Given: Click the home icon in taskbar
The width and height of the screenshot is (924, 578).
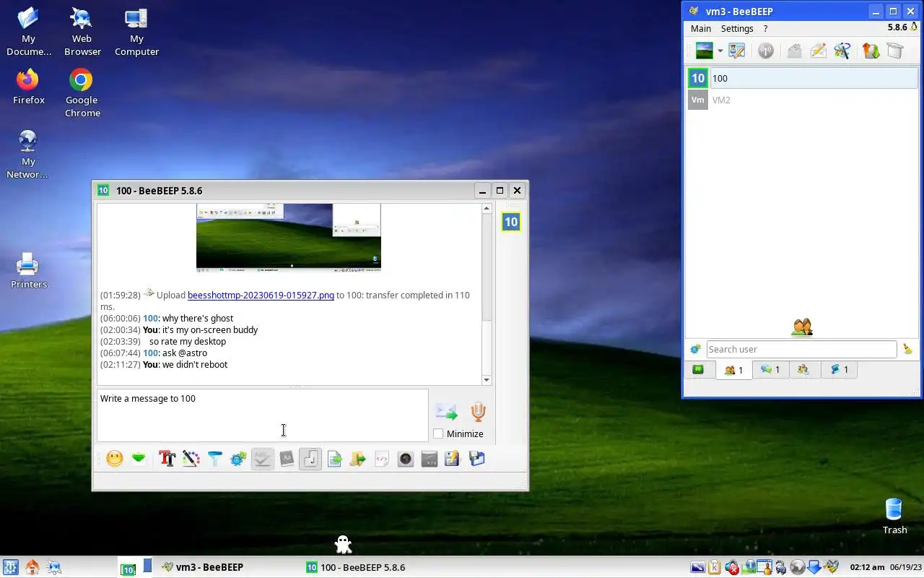Looking at the screenshot, I should coord(32,567).
